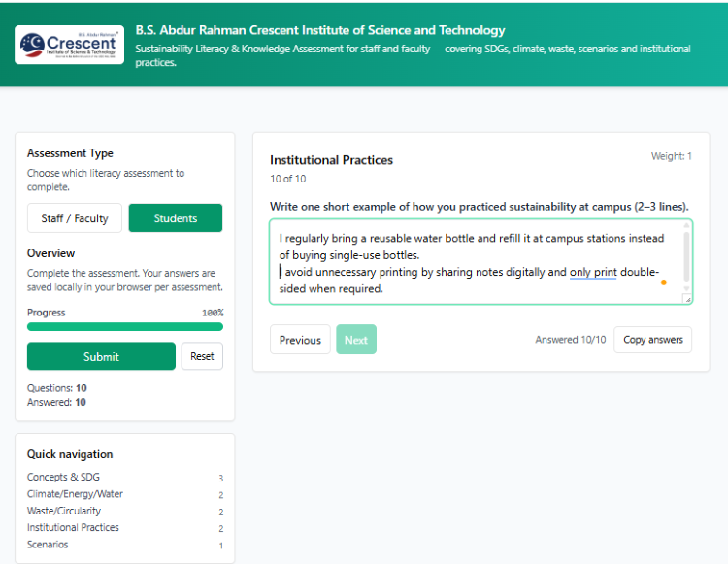728x564 pixels.
Task: Click the disabled Next button
Action: point(356,340)
